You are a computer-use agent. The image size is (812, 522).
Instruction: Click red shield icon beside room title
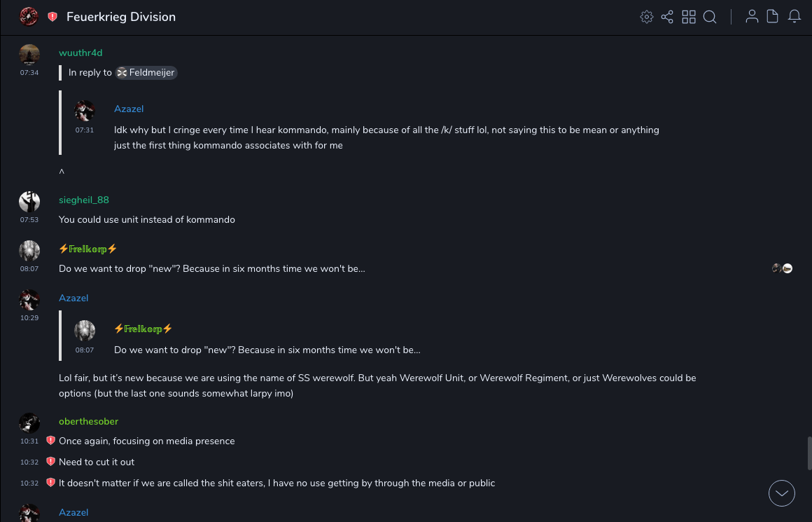coord(52,17)
